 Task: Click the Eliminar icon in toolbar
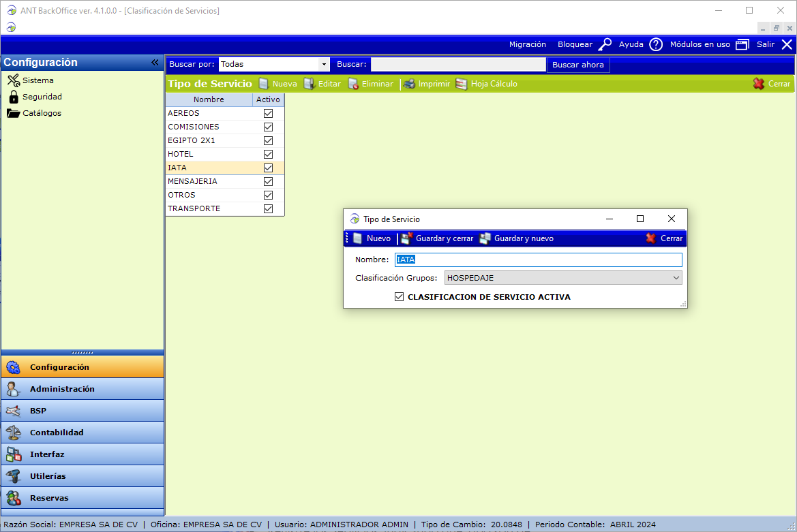pyautogui.click(x=353, y=84)
